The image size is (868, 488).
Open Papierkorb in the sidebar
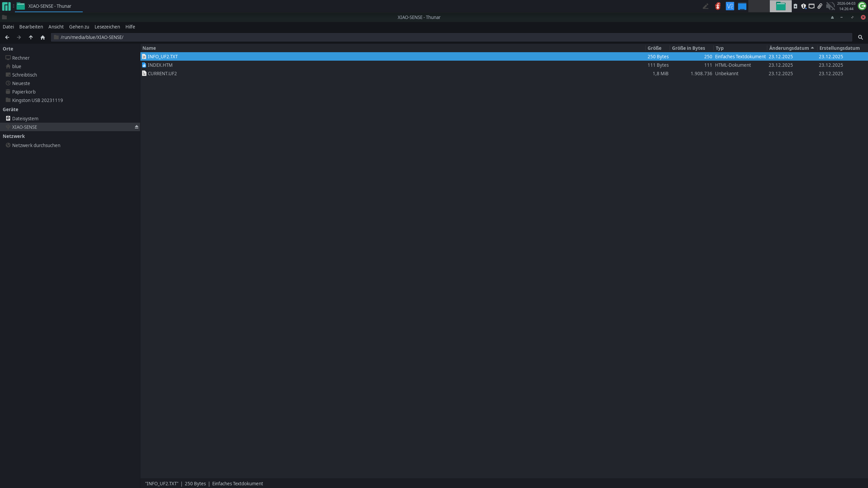24,92
